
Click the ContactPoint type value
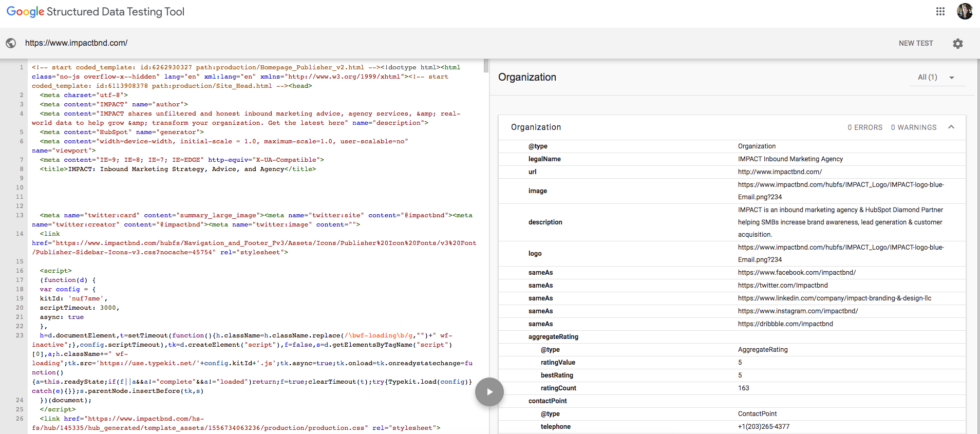757,414
